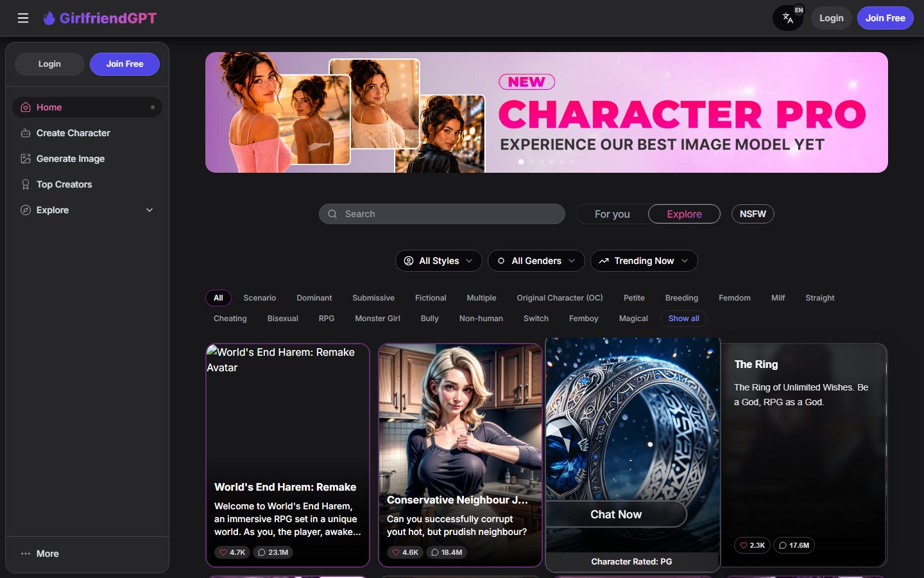
Task: Click the GirlfriendGPT flame logo
Action: click(x=49, y=18)
